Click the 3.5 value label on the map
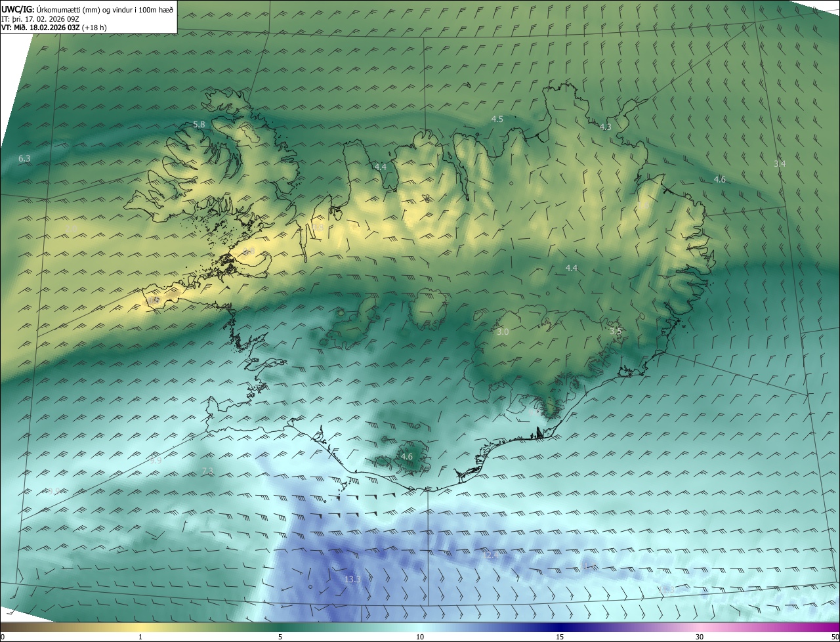 coord(615,332)
